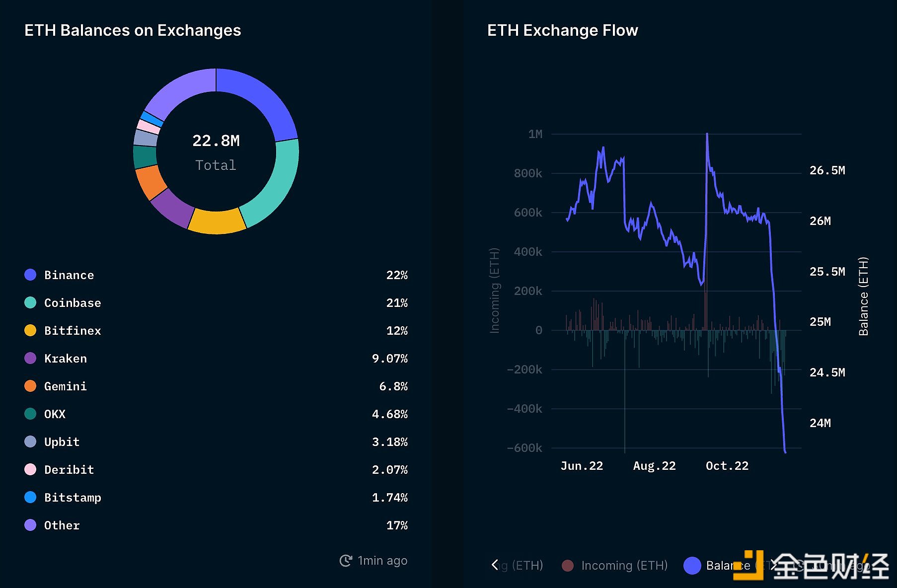Click the ETH Exchange Flow title

coord(562,30)
